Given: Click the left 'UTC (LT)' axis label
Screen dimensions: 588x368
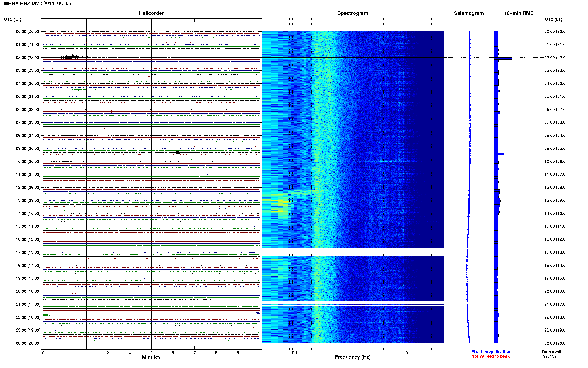Looking at the screenshot, I should point(13,19).
